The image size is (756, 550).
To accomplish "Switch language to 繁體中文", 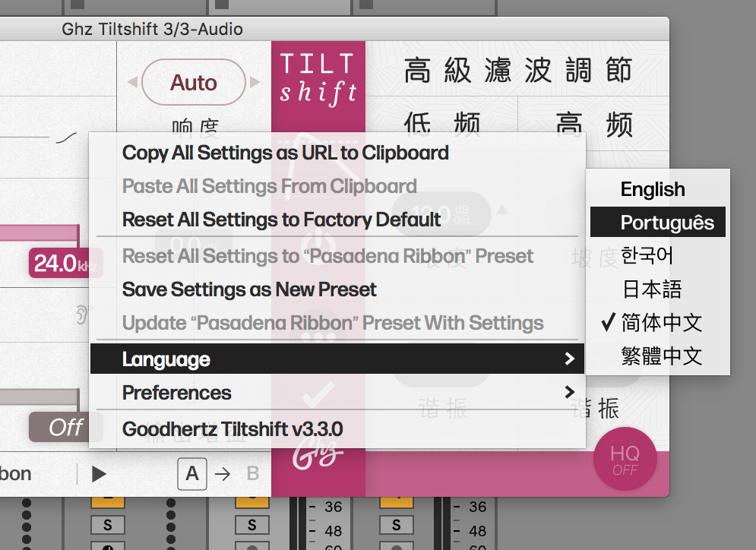I will point(658,356).
